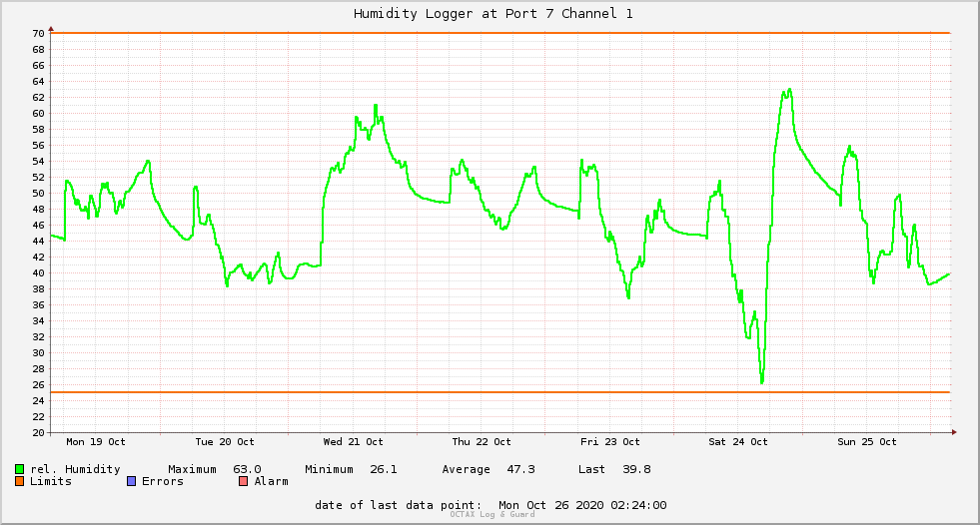Click the Average value 47.3
The image size is (980, 525).
pyautogui.click(x=520, y=469)
